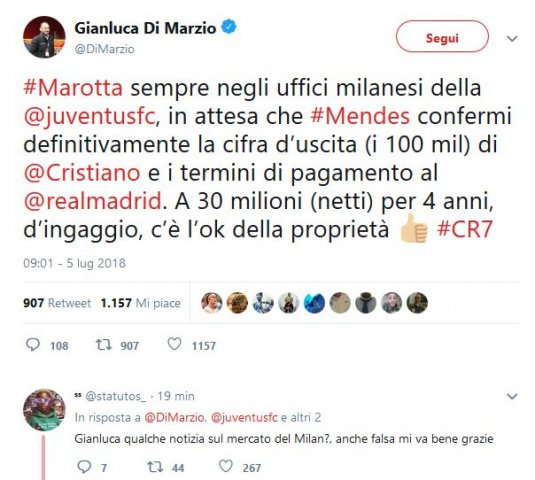Open the @juventusfc mention in tweet text
This screenshot has height=480, width=535.
pos(89,117)
